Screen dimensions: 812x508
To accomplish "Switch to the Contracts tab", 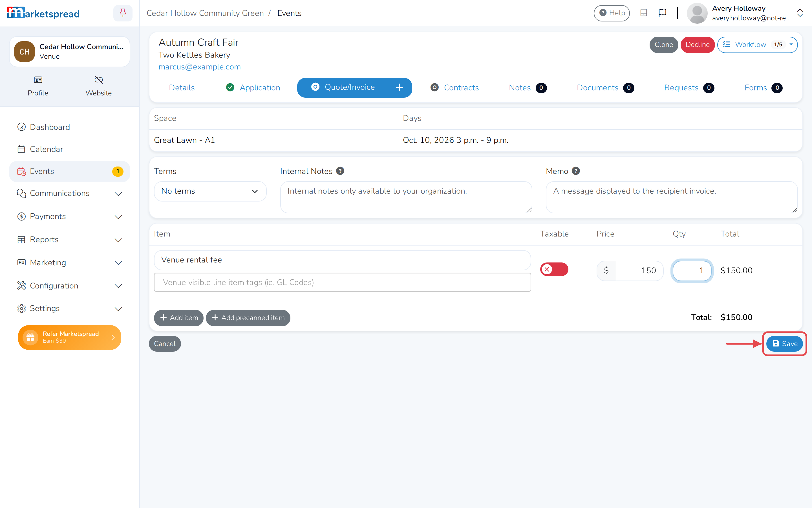I will tap(455, 88).
